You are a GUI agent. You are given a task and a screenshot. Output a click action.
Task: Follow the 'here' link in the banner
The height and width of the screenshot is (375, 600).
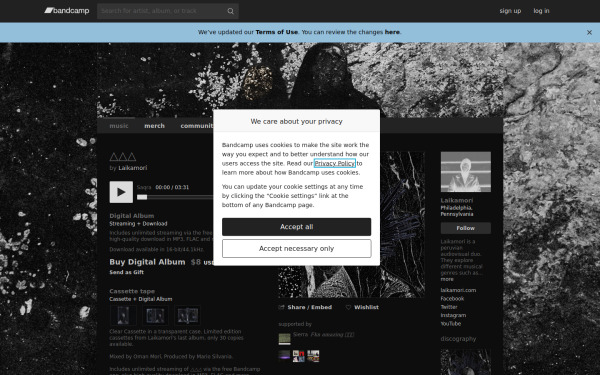pos(392,32)
